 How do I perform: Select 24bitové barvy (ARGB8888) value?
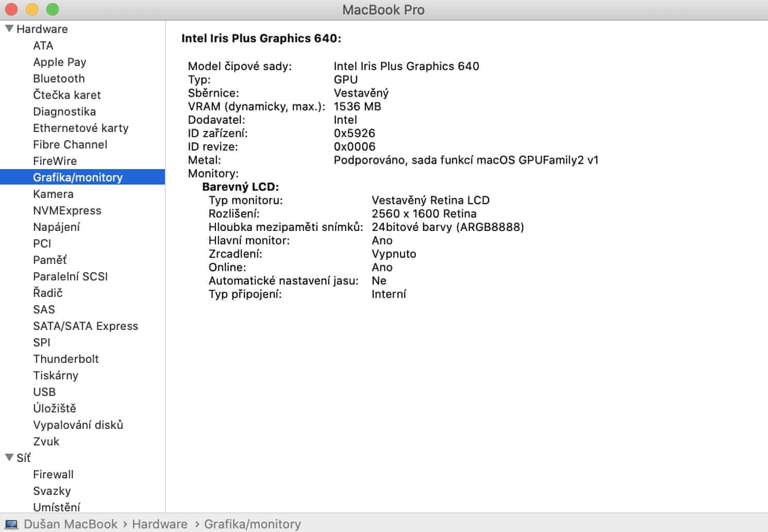(x=448, y=227)
